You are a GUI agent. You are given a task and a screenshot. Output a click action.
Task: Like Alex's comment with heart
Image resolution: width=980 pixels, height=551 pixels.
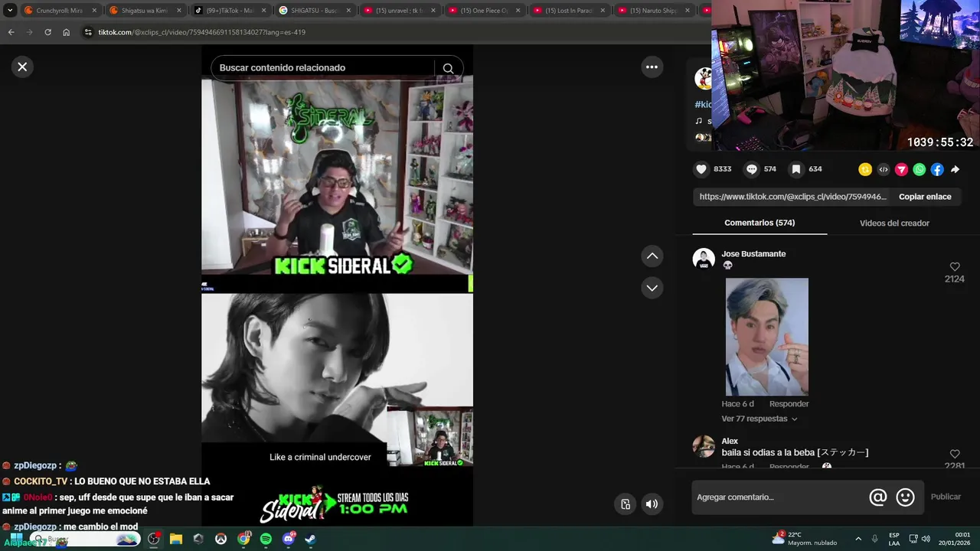955,454
